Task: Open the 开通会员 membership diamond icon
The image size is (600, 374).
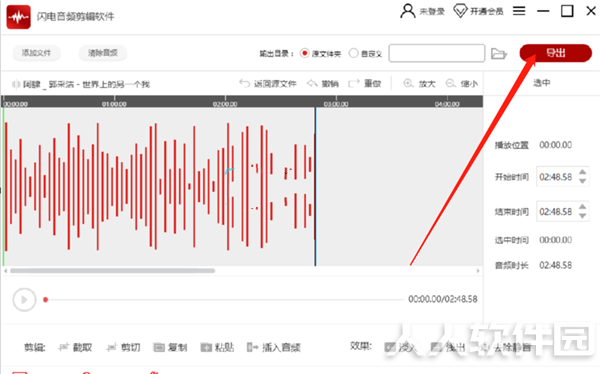Action: click(x=460, y=11)
